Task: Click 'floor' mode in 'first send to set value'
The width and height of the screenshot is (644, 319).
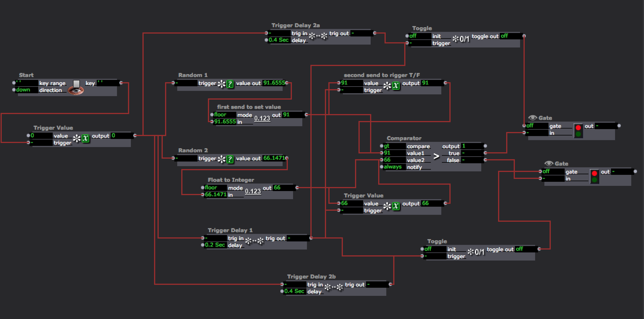Action: point(225,115)
